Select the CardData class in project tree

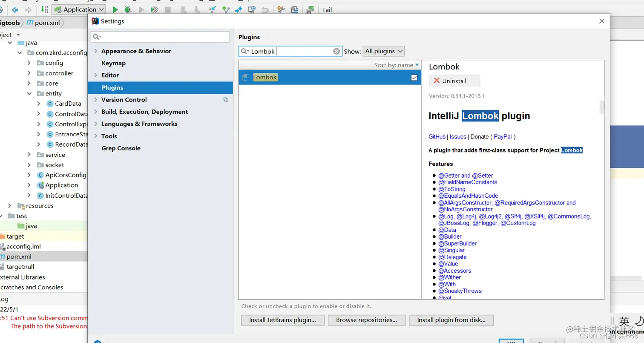(x=64, y=104)
